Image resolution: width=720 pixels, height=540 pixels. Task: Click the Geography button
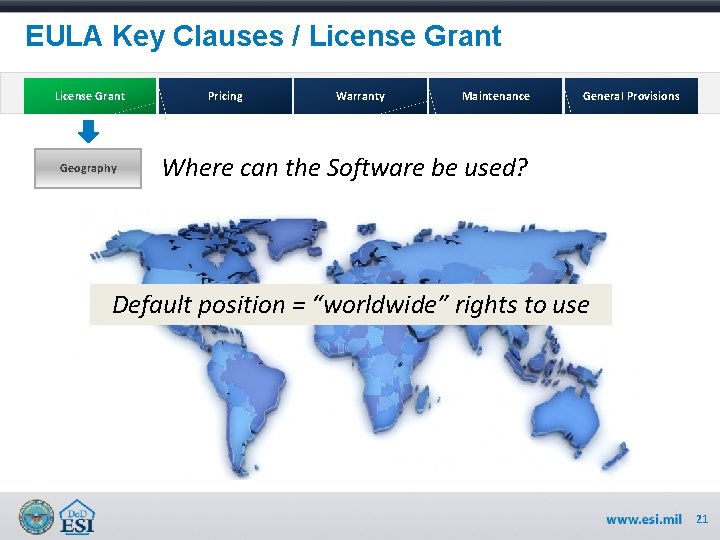[x=88, y=168]
